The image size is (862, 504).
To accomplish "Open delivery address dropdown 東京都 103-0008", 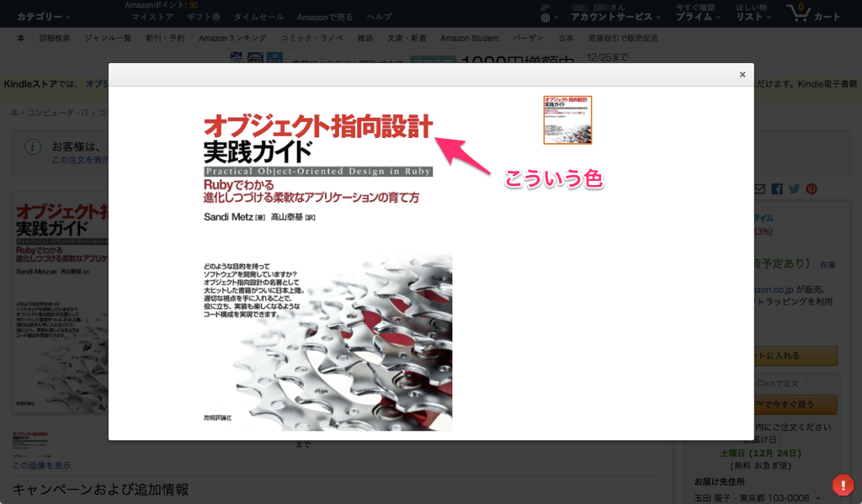I will click(x=758, y=498).
